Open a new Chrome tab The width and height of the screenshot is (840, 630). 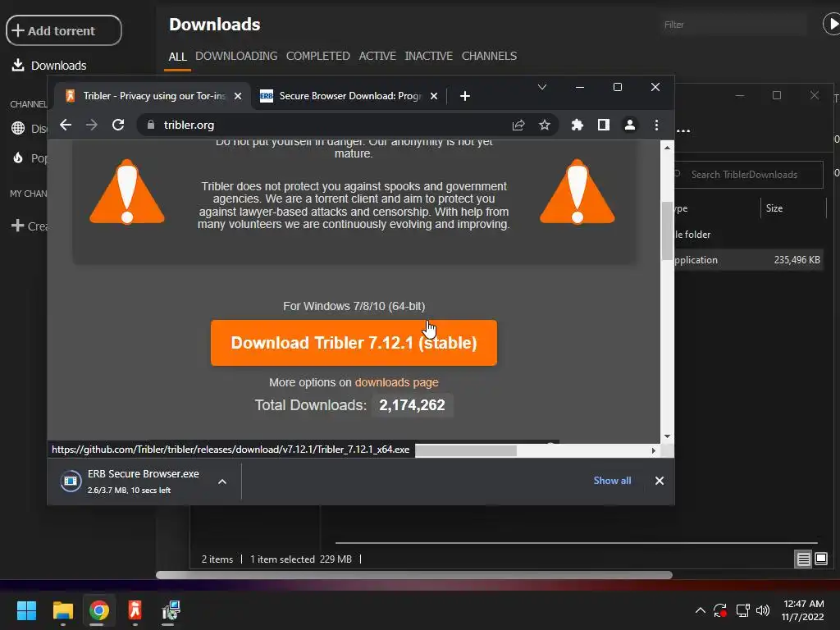coord(465,96)
